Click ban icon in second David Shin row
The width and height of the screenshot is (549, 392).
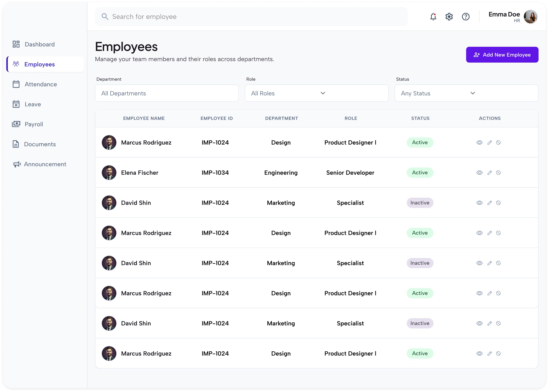[498, 263]
